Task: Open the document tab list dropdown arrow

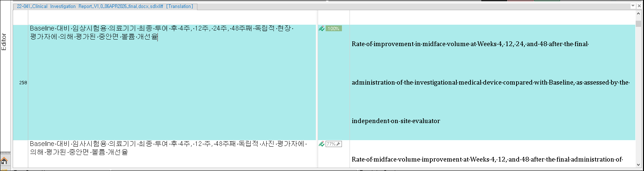Action: tap(633, 6)
